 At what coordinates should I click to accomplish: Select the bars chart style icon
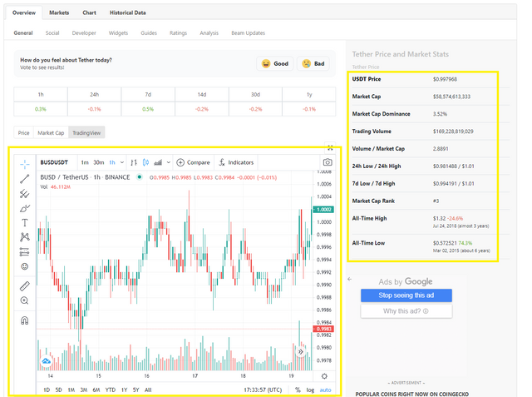click(x=134, y=162)
